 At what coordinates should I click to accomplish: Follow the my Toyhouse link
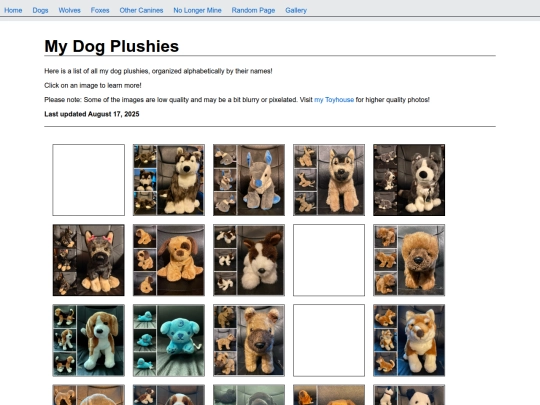pyautogui.click(x=334, y=100)
